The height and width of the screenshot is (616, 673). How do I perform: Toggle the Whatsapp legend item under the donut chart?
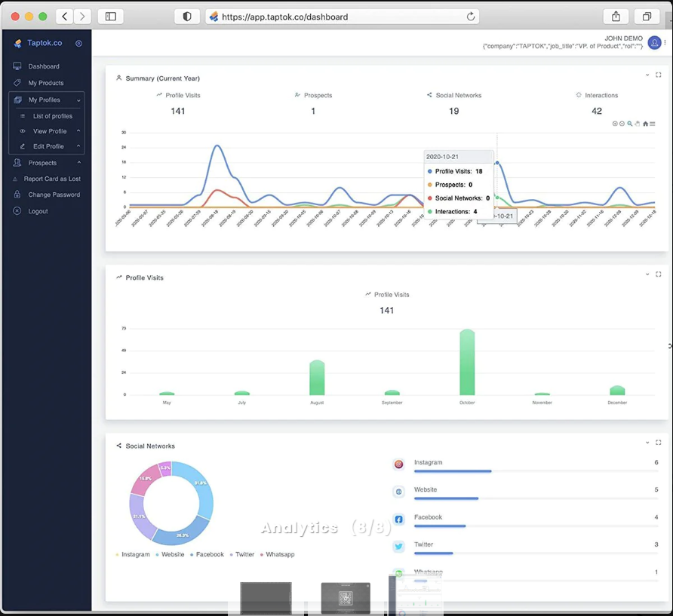(x=277, y=555)
